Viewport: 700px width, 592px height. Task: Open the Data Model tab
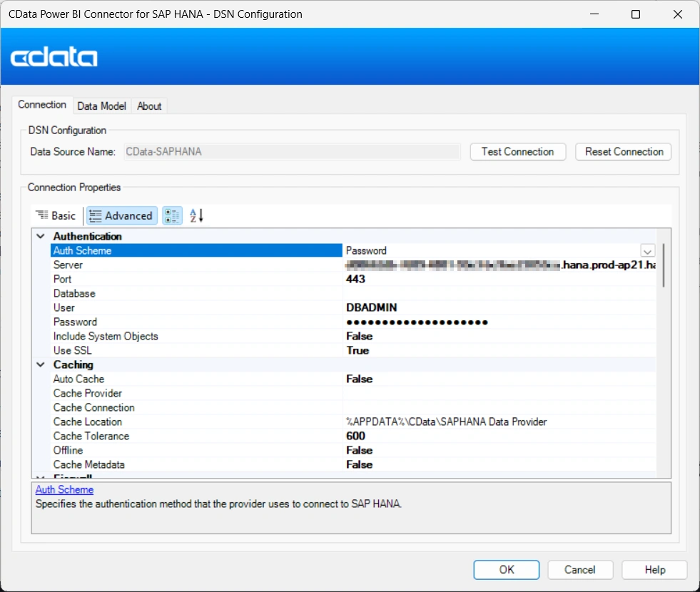click(102, 106)
